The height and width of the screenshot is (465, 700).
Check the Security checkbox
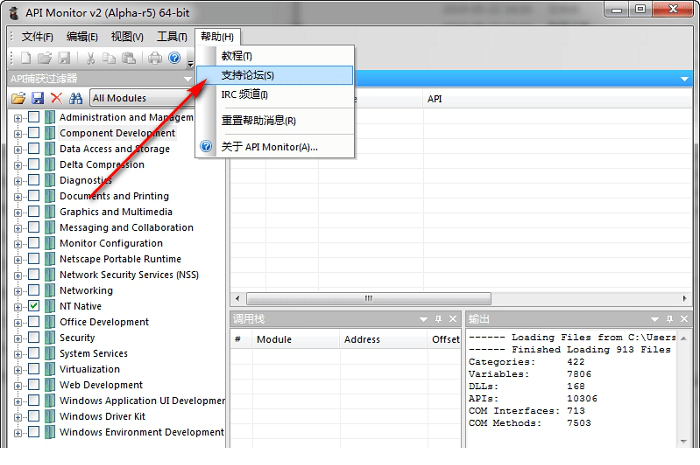click(34, 337)
